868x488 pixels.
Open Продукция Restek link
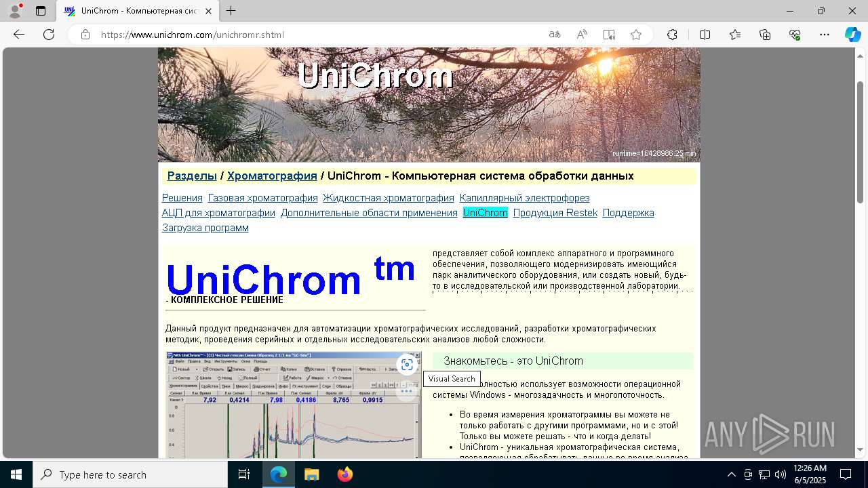tap(555, 213)
